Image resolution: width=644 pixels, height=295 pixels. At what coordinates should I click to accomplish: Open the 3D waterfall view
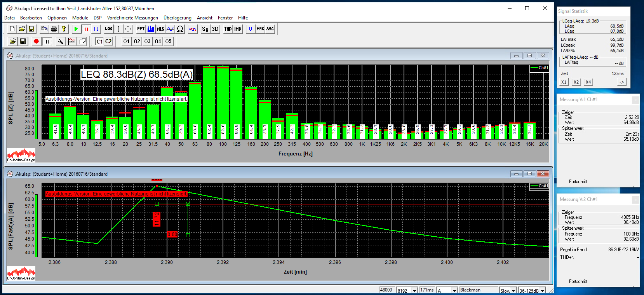tap(215, 29)
